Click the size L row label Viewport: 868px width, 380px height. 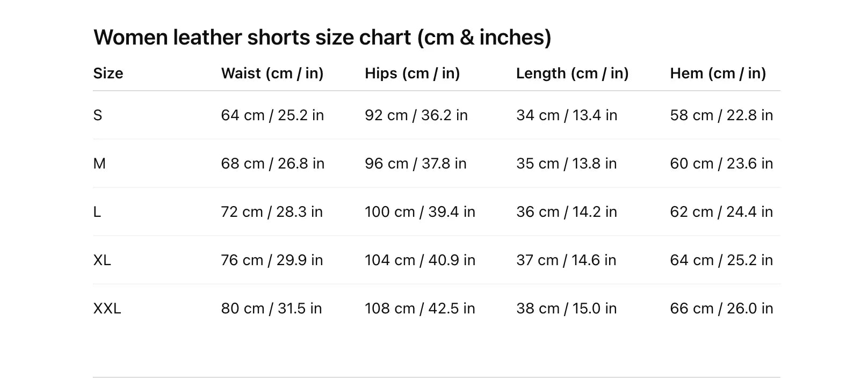[97, 212]
